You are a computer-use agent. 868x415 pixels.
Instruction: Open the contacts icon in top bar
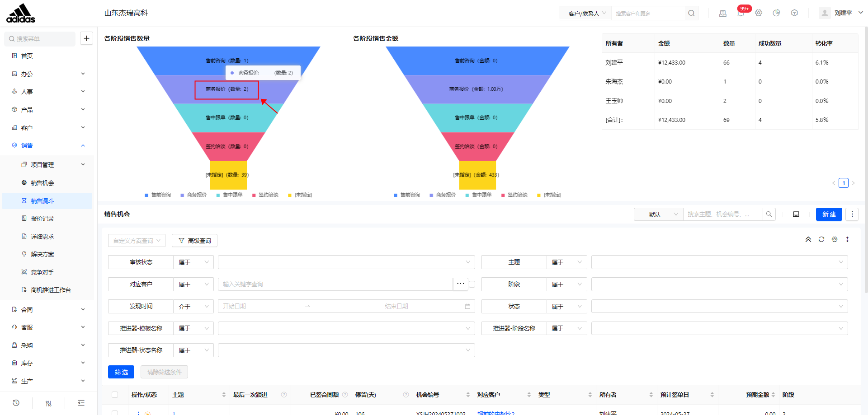723,13
